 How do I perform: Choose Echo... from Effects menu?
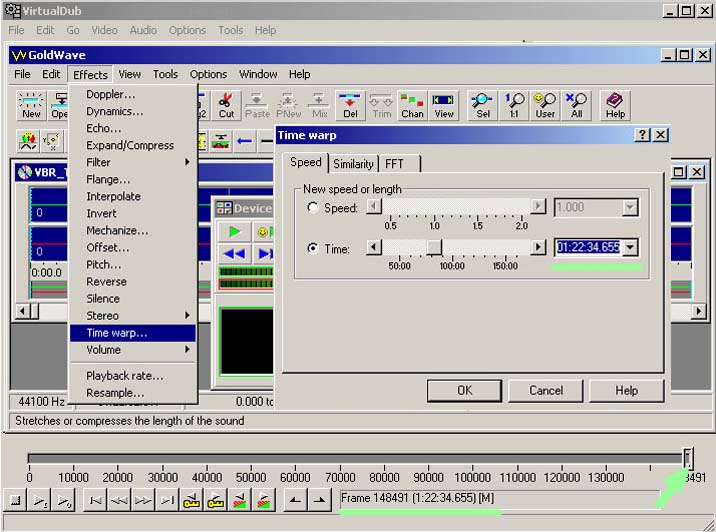coord(133,128)
